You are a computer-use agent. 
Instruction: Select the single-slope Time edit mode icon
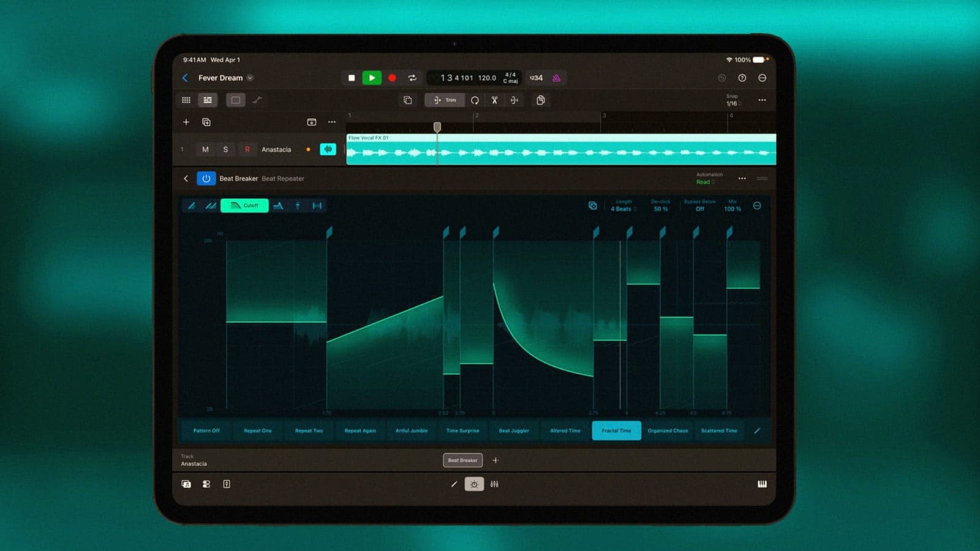coord(192,206)
